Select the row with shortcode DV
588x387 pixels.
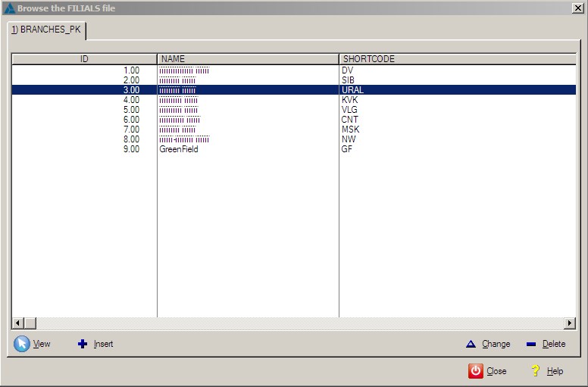pyautogui.click(x=347, y=70)
